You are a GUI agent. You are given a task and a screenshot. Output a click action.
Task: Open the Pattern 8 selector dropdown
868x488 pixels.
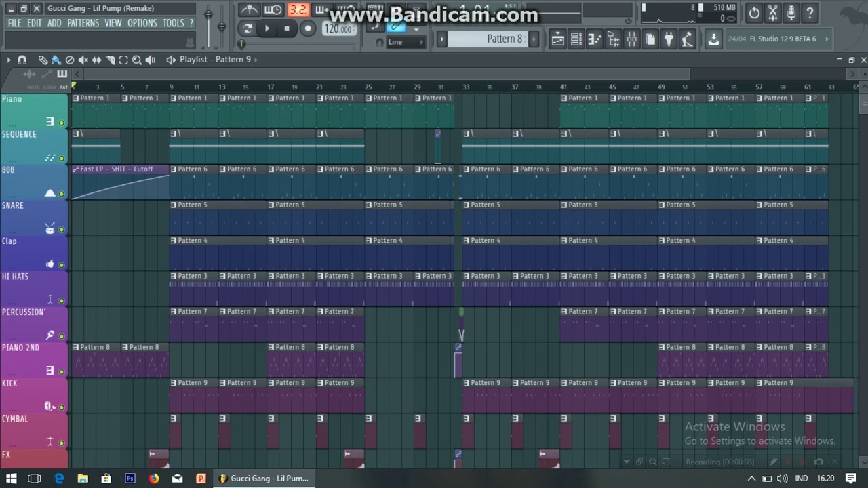point(487,39)
